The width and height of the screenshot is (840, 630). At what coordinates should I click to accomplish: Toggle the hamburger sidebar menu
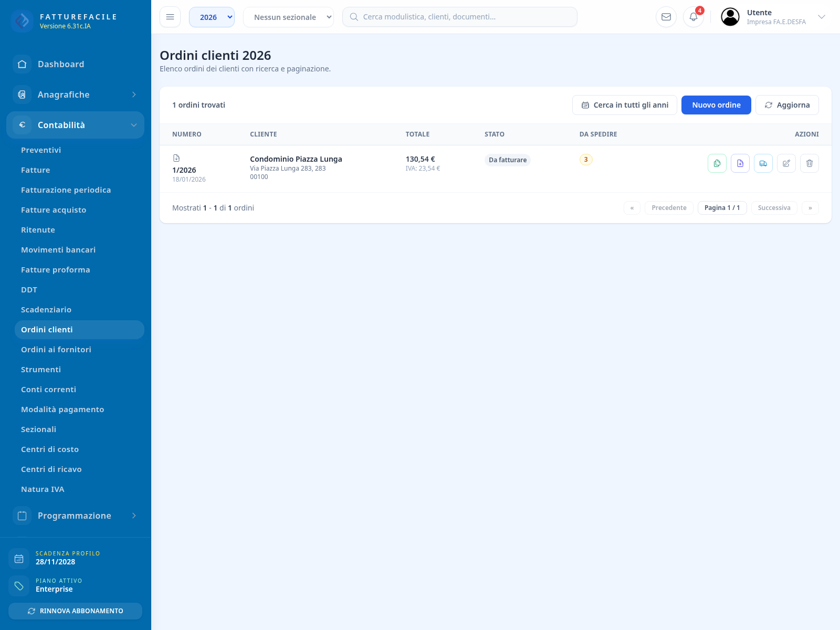[170, 17]
